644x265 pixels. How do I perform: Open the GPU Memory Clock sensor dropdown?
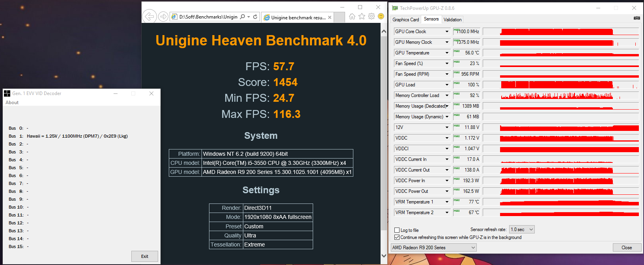point(447,42)
